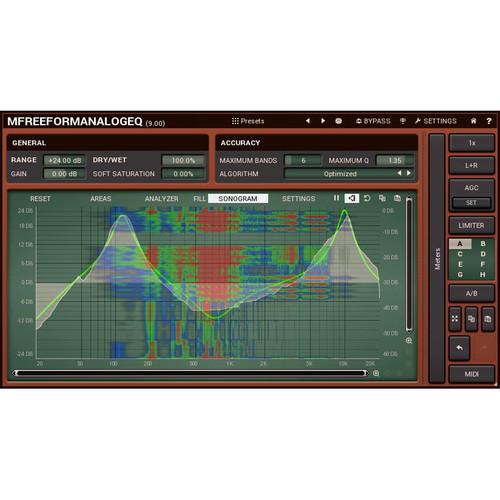This screenshot has height=500, width=500.
Task: Click the A/B compare button
Action: coord(472,293)
